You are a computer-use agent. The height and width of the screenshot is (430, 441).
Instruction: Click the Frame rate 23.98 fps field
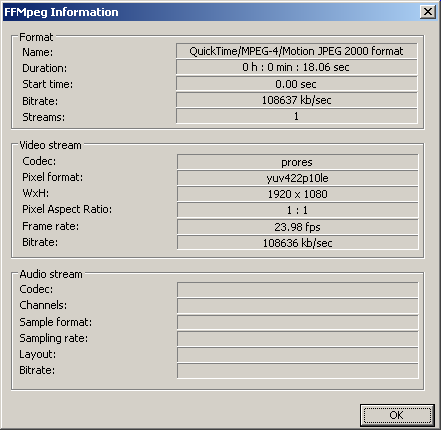coord(297,227)
